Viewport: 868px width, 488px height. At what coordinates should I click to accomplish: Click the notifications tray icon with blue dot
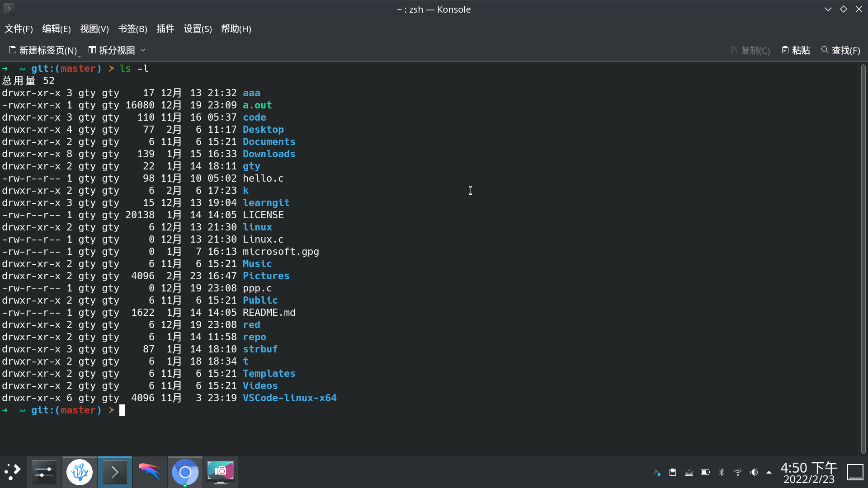(x=656, y=472)
